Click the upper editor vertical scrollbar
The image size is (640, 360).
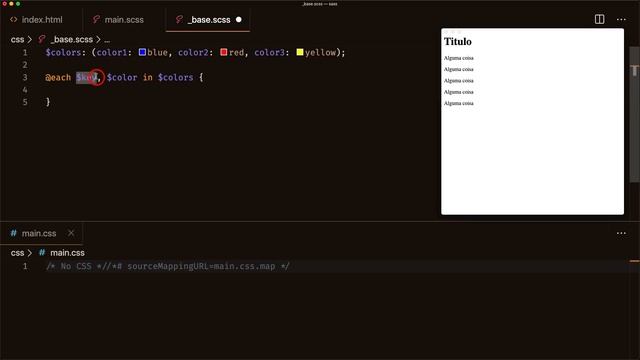coord(634,114)
